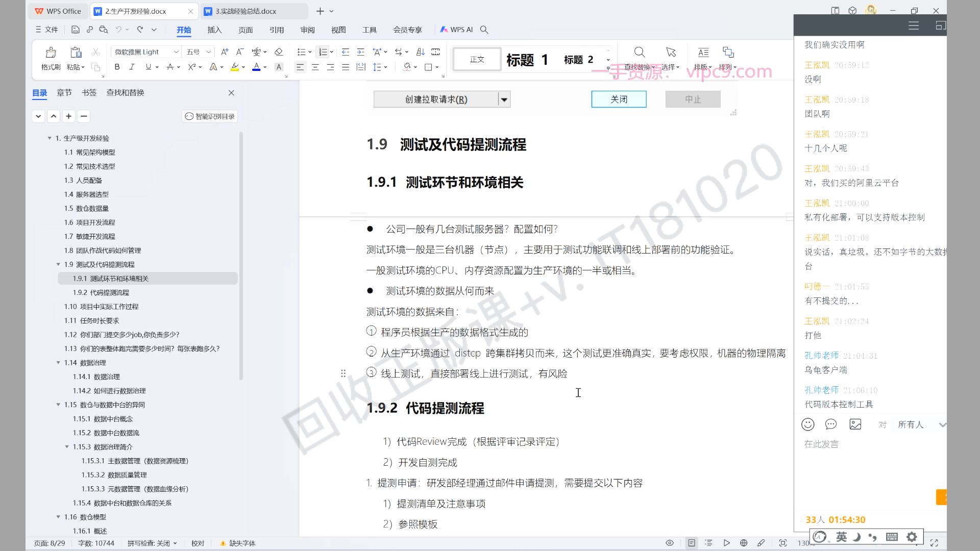
Task: Toggle bold formatting
Action: (x=117, y=67)
